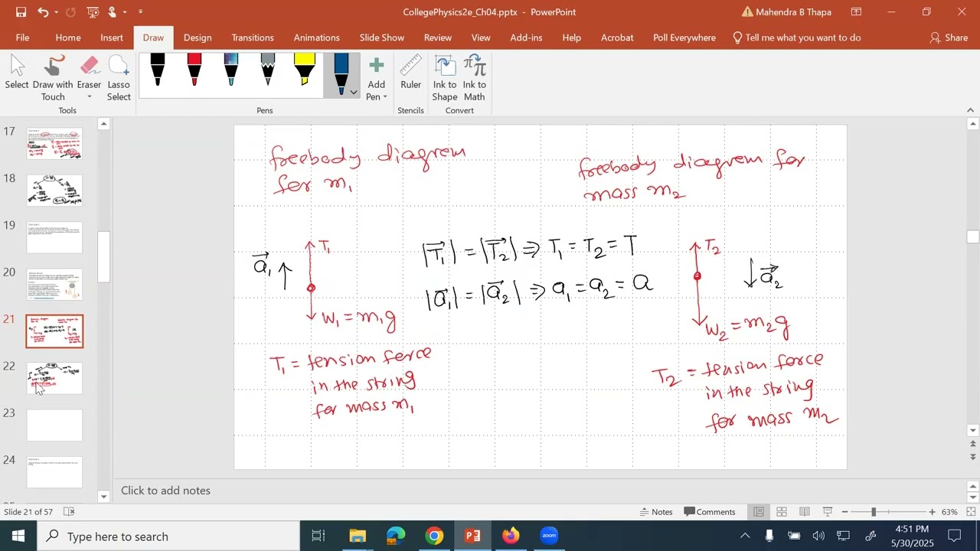
Task: Zoom out with the minus button
Action: coord(845,512)
